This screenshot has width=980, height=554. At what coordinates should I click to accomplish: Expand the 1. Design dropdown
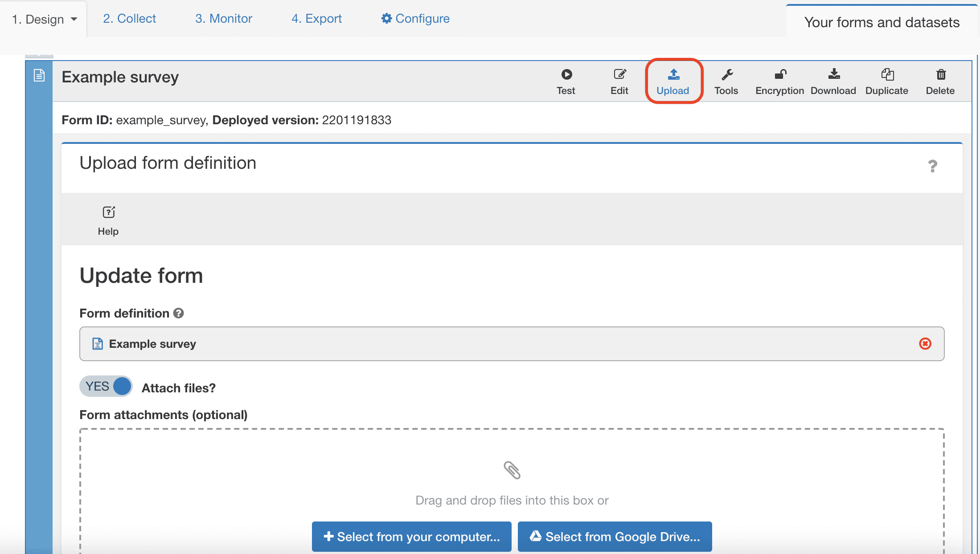(44, 19)
